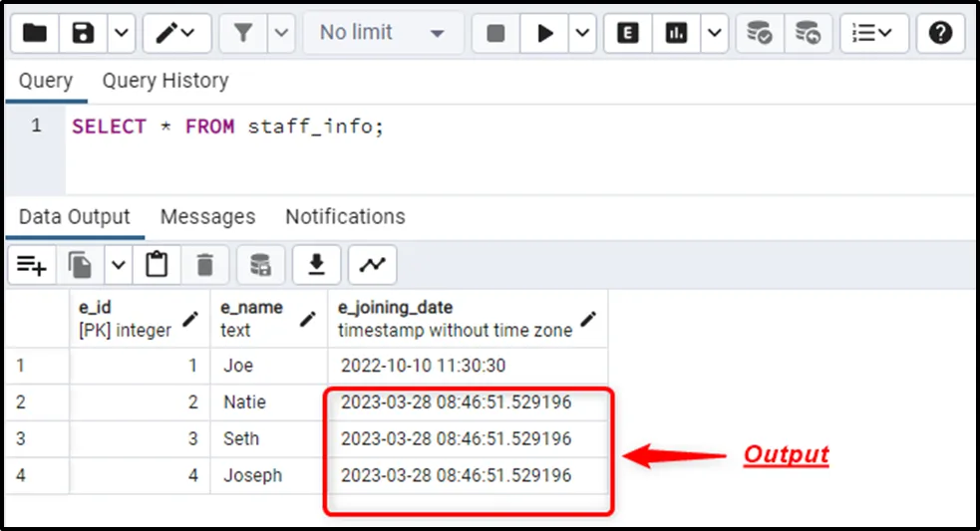Click the cell containing Joseph
The image size is (980, 531).
click(x=252, y=475)
